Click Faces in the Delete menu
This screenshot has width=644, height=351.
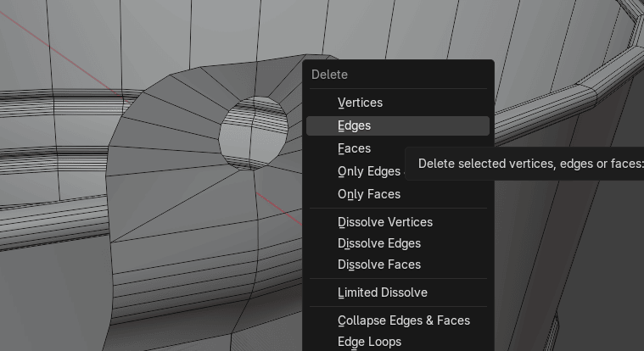point(354,148)
